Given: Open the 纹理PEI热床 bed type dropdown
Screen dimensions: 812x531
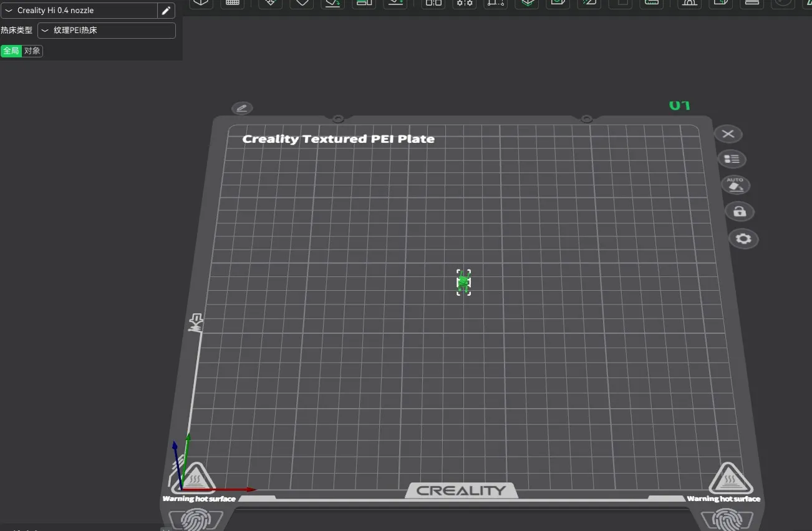Looking at the screenshot, I should pos(107,30).
